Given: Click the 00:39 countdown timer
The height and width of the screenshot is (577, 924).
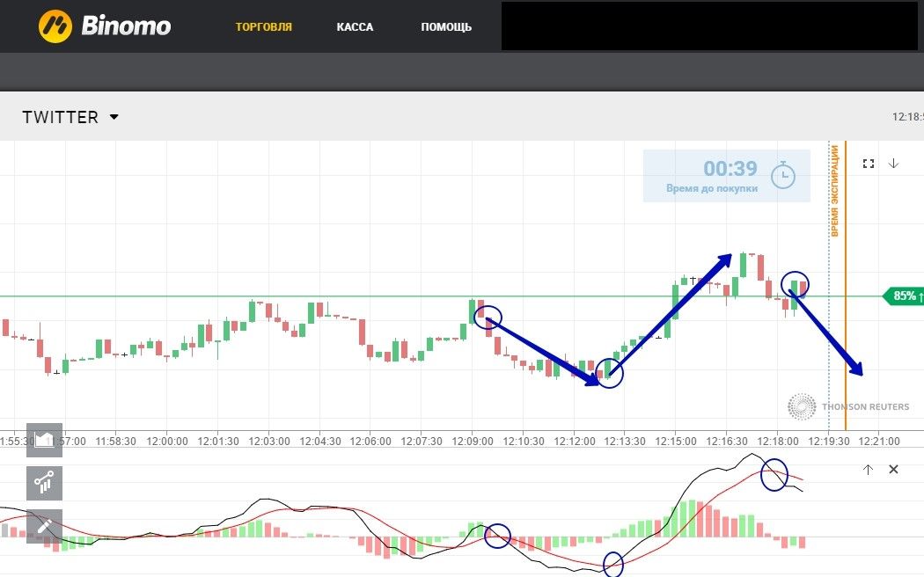Looking at the screenshot, I should pyautogui.click(x=730, y=169).
